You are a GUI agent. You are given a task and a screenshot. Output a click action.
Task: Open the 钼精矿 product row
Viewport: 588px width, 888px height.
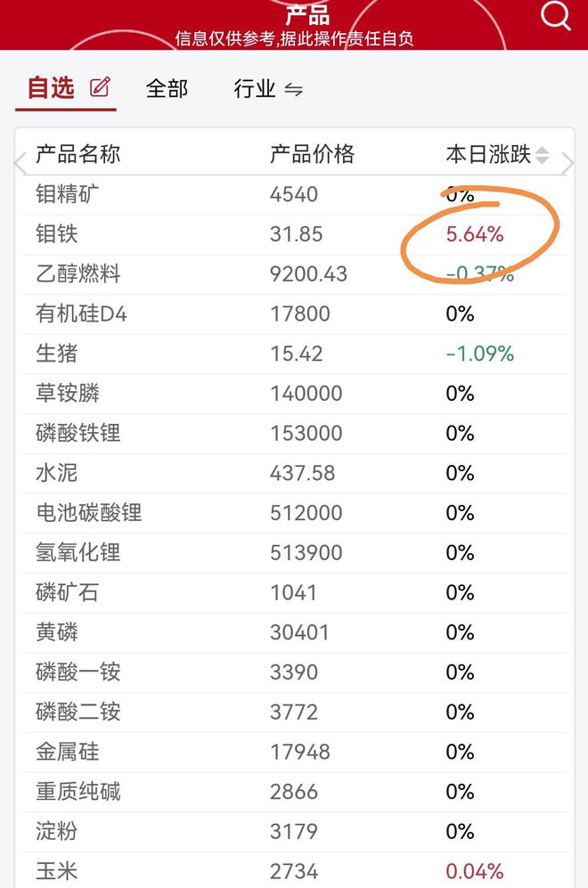(x=295, y=195)
